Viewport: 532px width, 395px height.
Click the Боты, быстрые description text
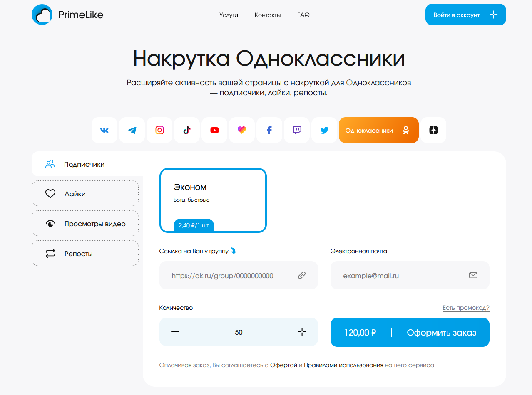[x=191, y=200]
